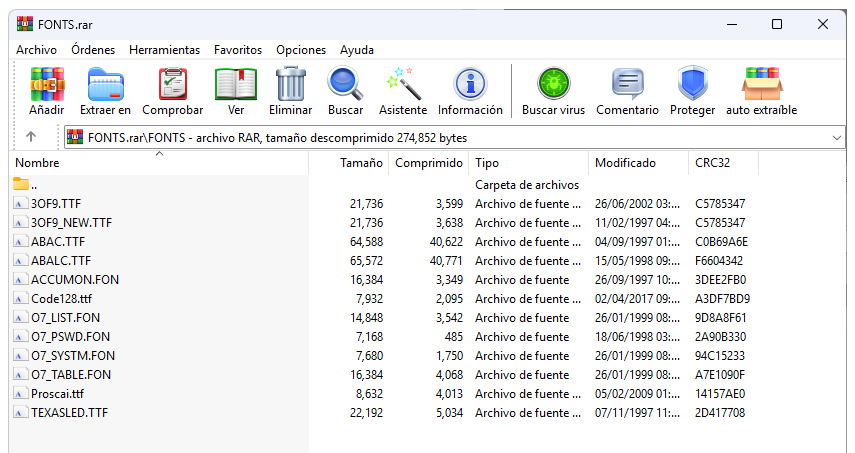The height and width of the screenshot is (453, 855).
Task: Sort by the Nombre column header
Action: tap(159, 162)
